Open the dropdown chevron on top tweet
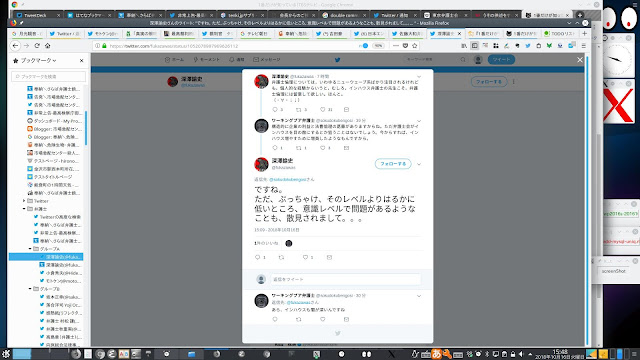Viewport: 640px width, 360px height. click(x=419, y=76)
